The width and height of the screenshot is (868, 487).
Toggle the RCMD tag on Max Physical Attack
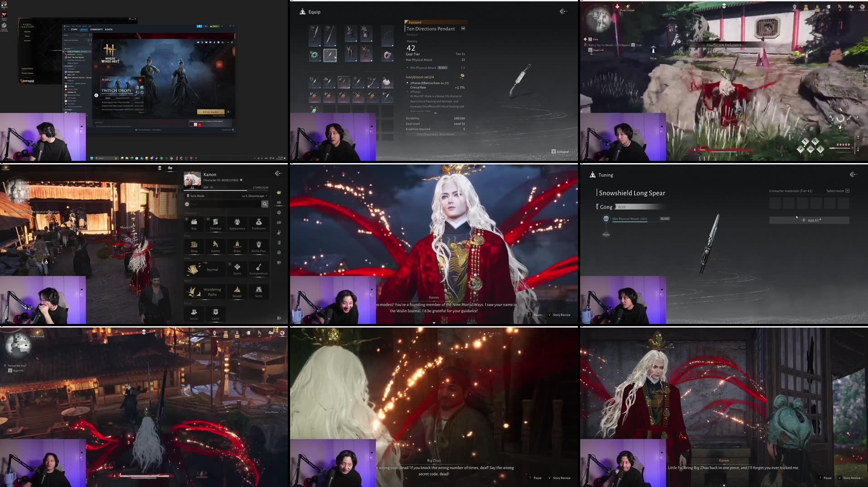[664, 218]
